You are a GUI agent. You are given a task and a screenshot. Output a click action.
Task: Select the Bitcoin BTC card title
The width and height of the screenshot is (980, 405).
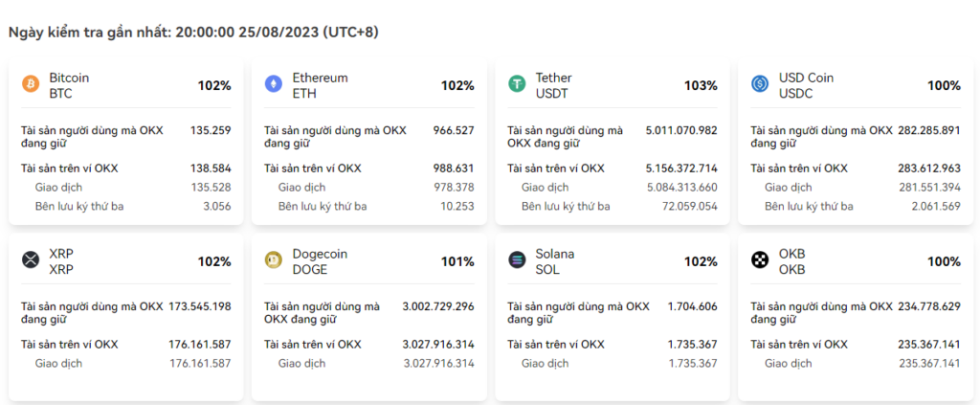69,85
